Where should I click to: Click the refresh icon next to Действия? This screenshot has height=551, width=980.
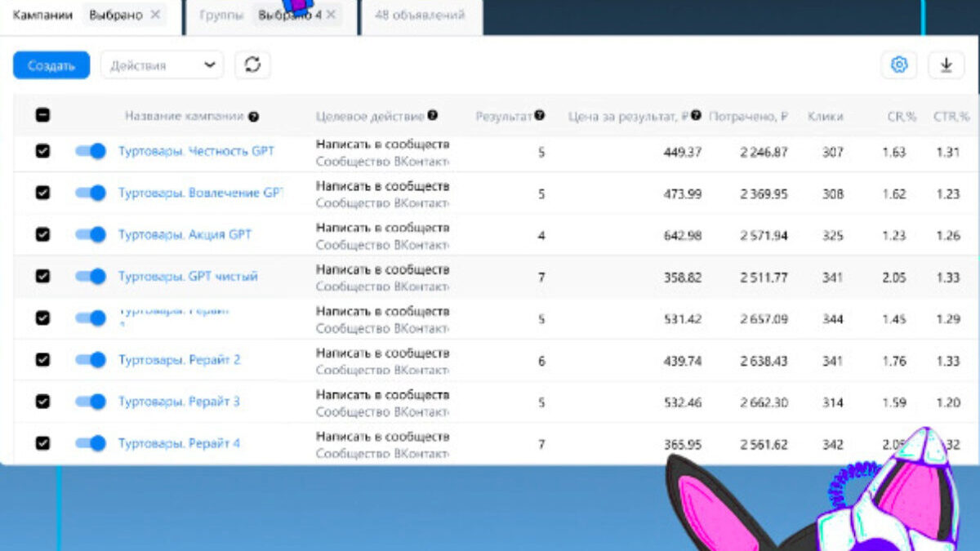[252, 65]
